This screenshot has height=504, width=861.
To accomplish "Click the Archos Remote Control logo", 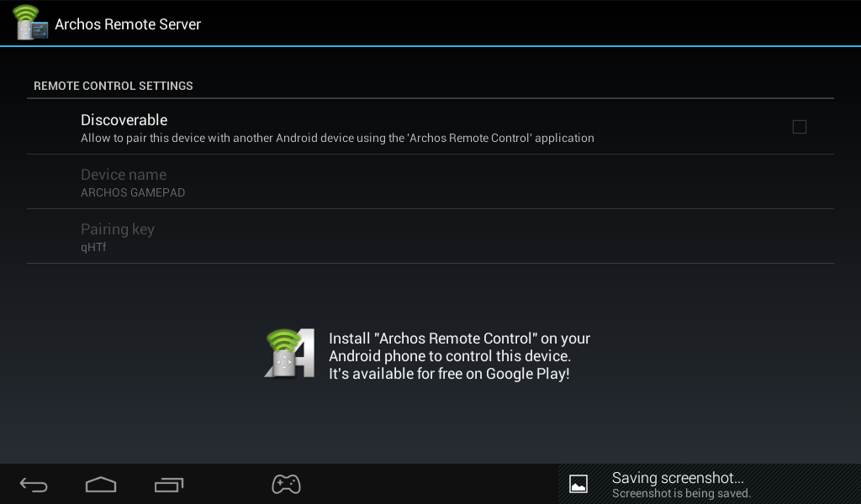I will [289, 354].
